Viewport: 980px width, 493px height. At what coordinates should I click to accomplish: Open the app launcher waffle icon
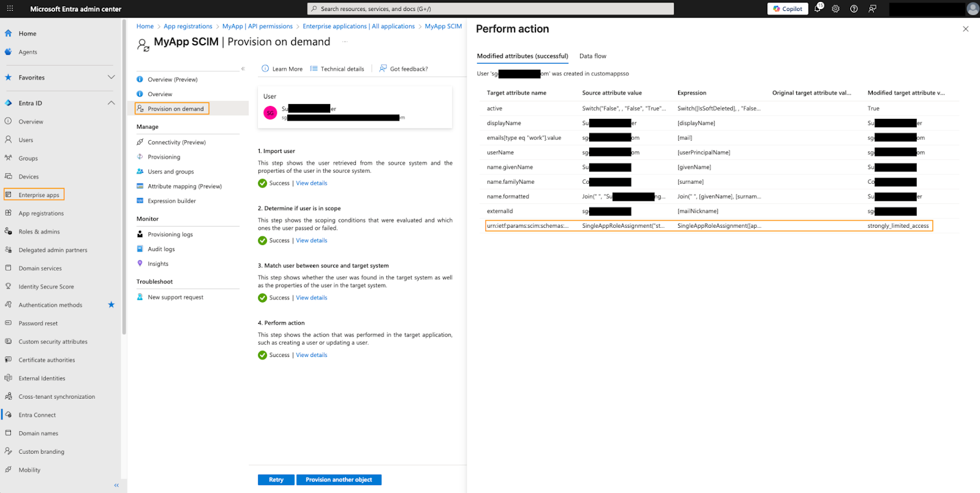point(10,9)
